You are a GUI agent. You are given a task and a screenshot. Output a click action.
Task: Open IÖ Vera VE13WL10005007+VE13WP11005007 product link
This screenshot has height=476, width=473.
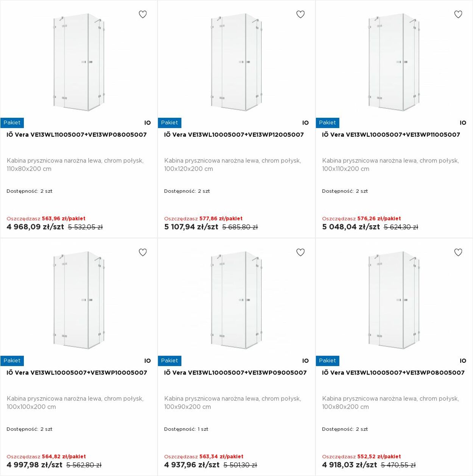391,134
